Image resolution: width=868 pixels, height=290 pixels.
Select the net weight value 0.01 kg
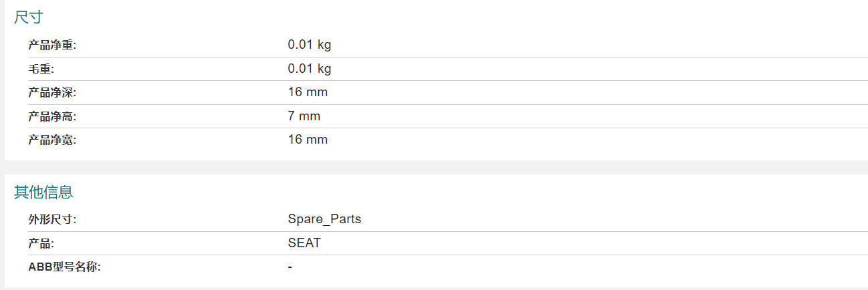pyautogui.click(x=310, y=45)
